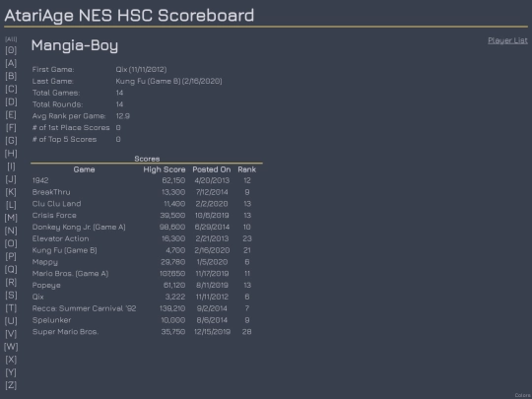
Task: Open the Crisis Force game entry
Action: pyautogui.click(x=54, y=216)
